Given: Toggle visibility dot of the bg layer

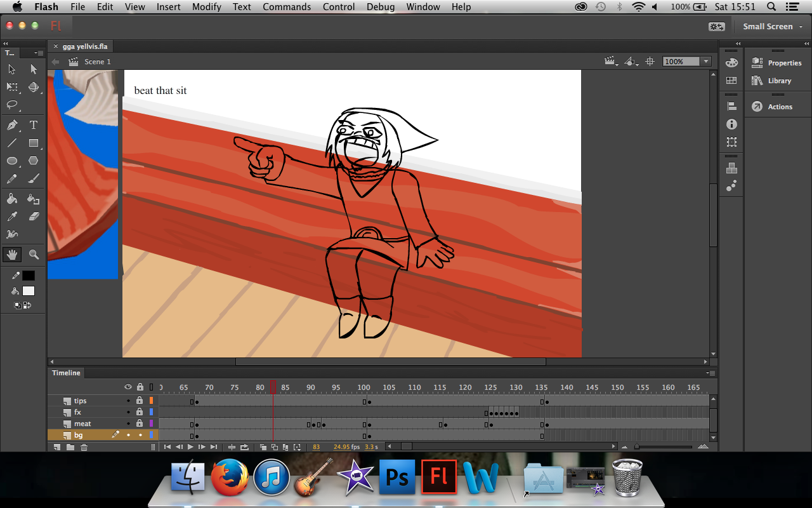Looking at the screenshot, I should click(128, 435).
